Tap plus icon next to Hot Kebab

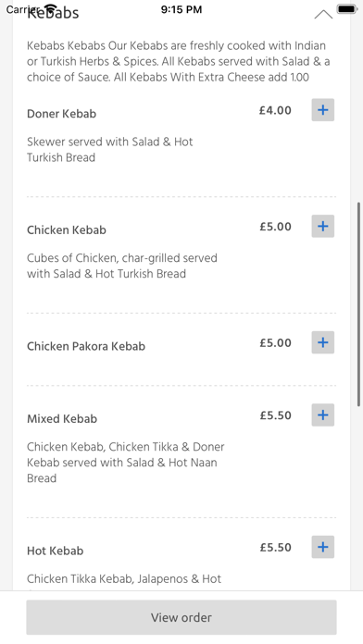(x=322, y=547)
